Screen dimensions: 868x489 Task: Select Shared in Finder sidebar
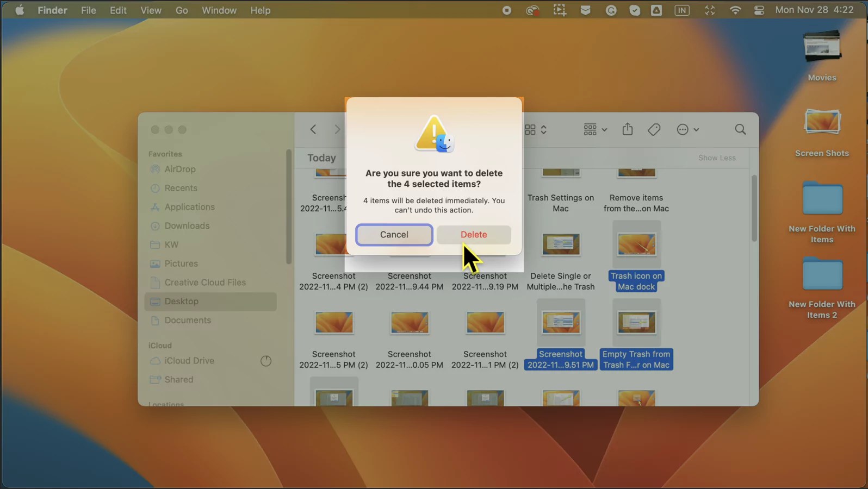click(210, 380)
